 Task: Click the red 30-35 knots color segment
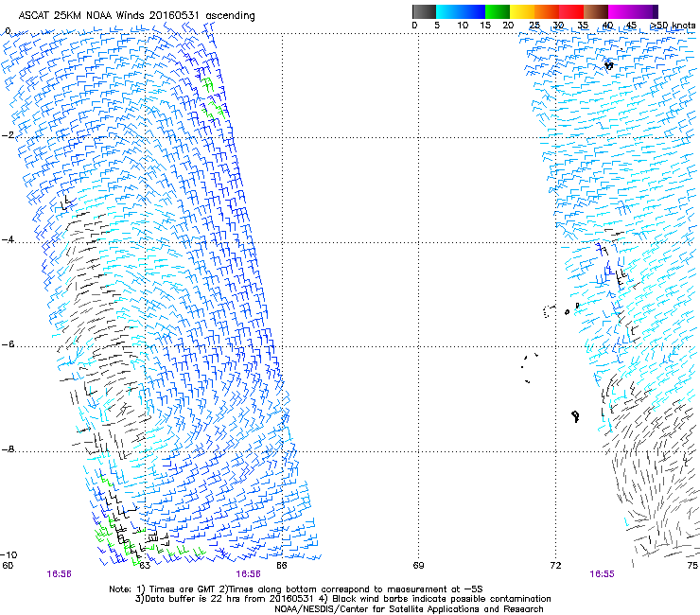571,11
